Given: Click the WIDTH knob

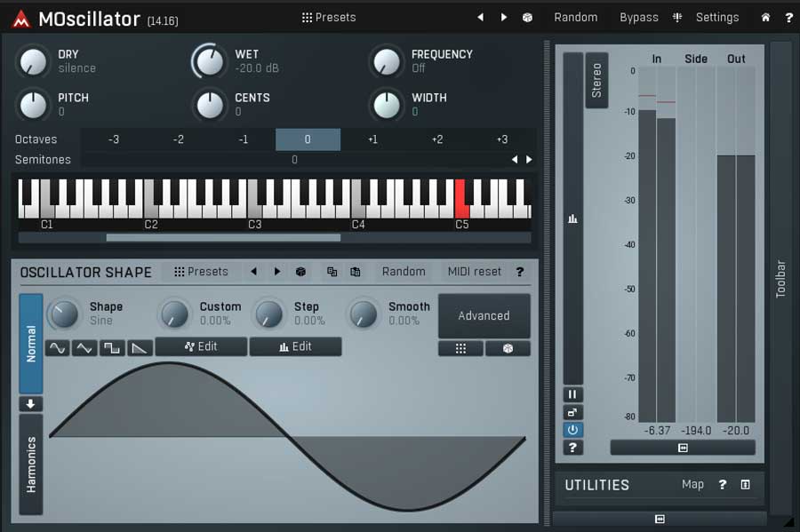Looking at the screenshot, I should coord(387,105).
